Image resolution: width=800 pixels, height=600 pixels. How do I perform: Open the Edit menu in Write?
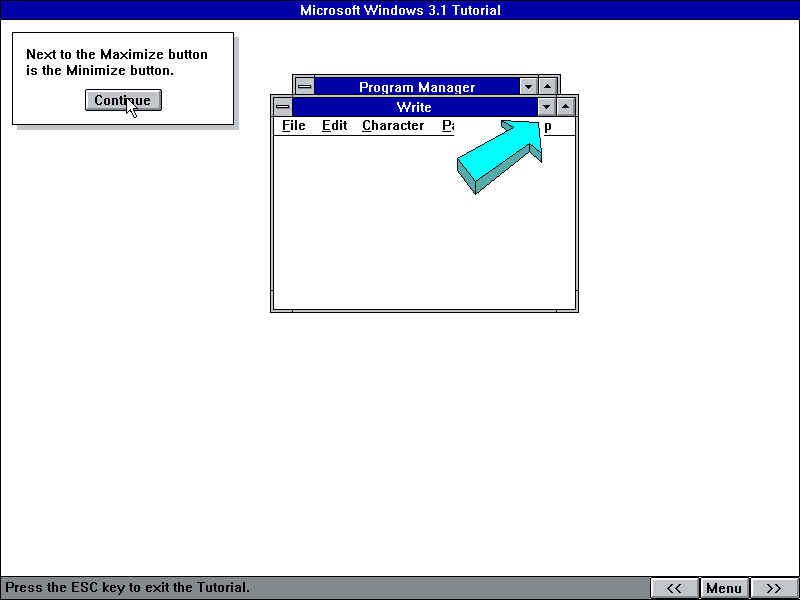tap(334, 126)
